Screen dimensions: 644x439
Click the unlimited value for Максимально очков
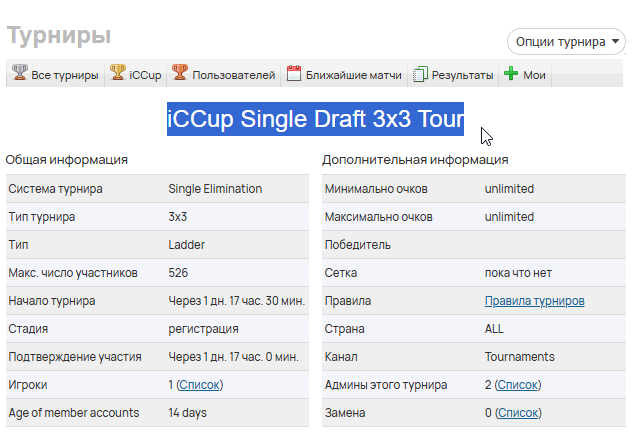(509, 217)
